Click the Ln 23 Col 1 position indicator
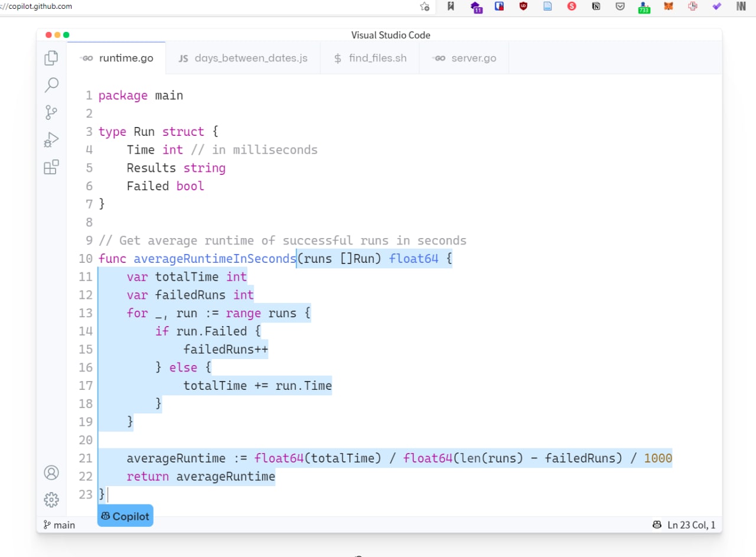The image size is (756, 557). 691,525
